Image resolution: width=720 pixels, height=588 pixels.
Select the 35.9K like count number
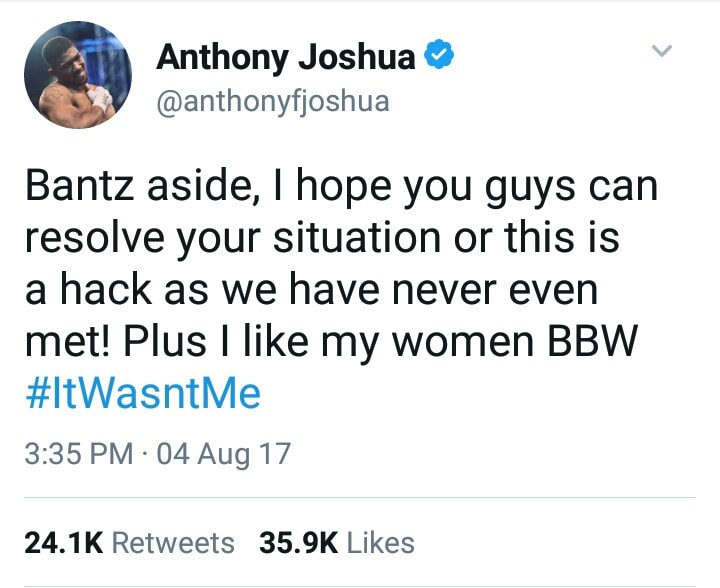(x=299, y=543)
